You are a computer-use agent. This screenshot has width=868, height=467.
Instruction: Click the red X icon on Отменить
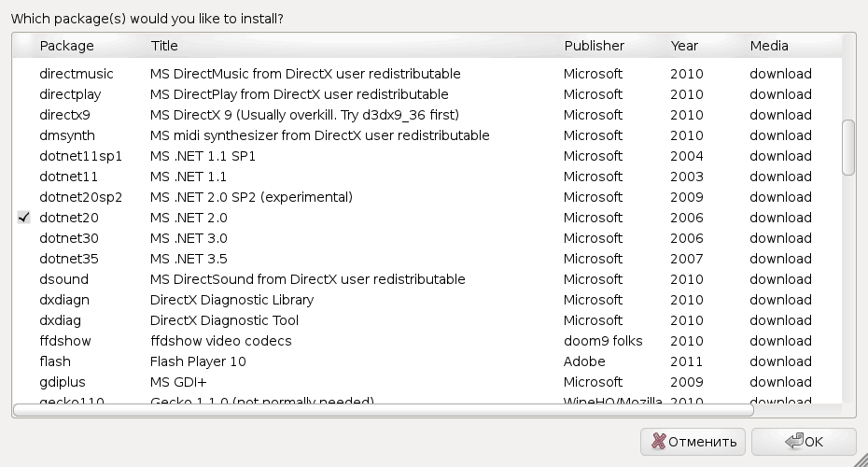[x=658, y=441]
